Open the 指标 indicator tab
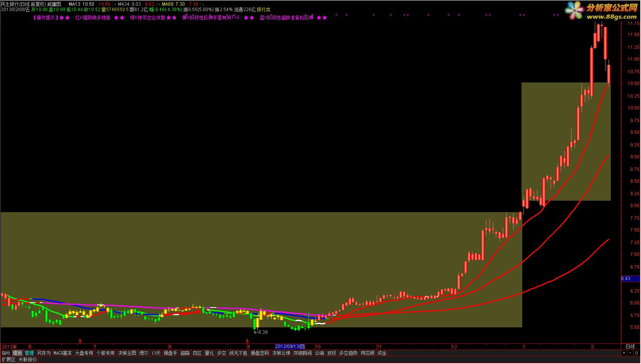 click(x=6, y=353)
